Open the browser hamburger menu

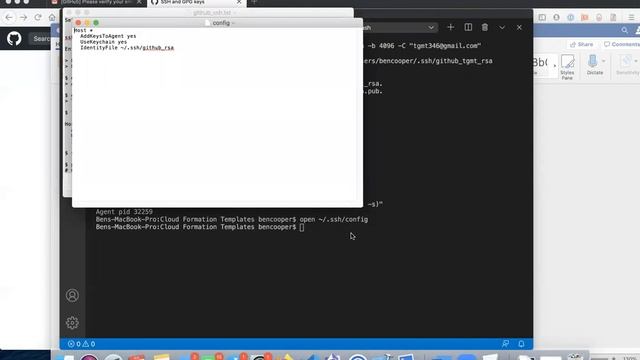[631, 18]
